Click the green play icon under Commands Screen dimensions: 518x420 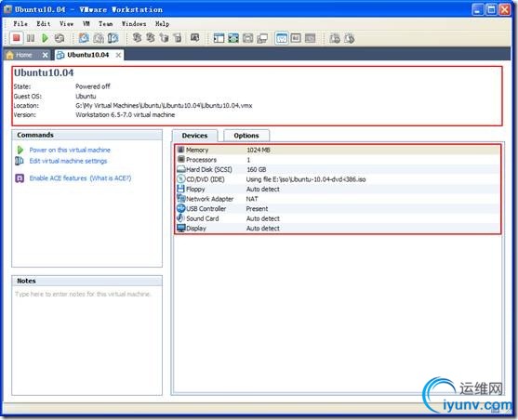(20, 150)
